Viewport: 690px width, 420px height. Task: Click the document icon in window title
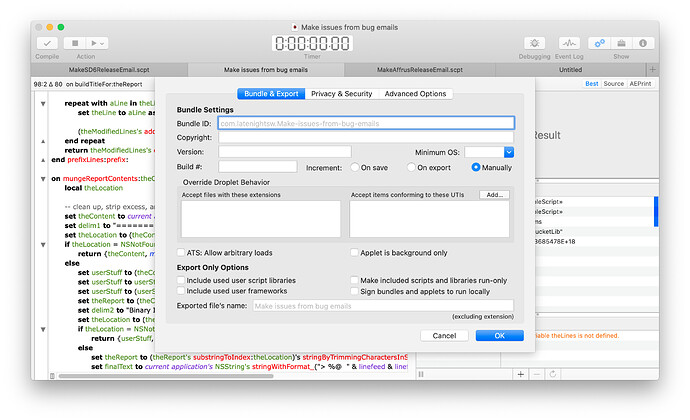tap(294, 27)
